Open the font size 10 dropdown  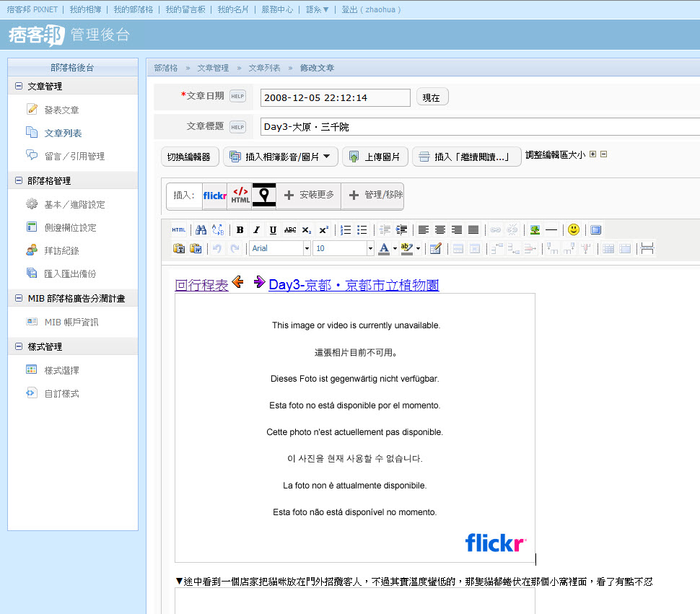[x=344, y=248]
